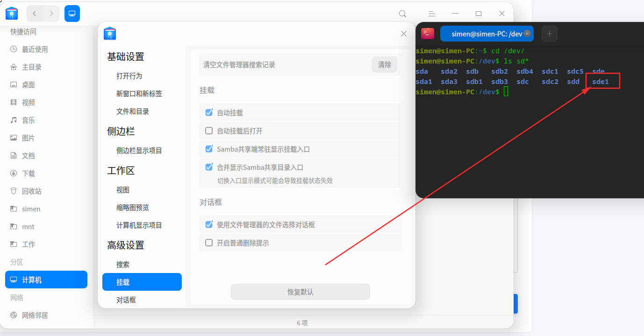Select 计算机显示项目 in settings navigation
The width and height of the screenshot is (644, 336).
(142, 225)
